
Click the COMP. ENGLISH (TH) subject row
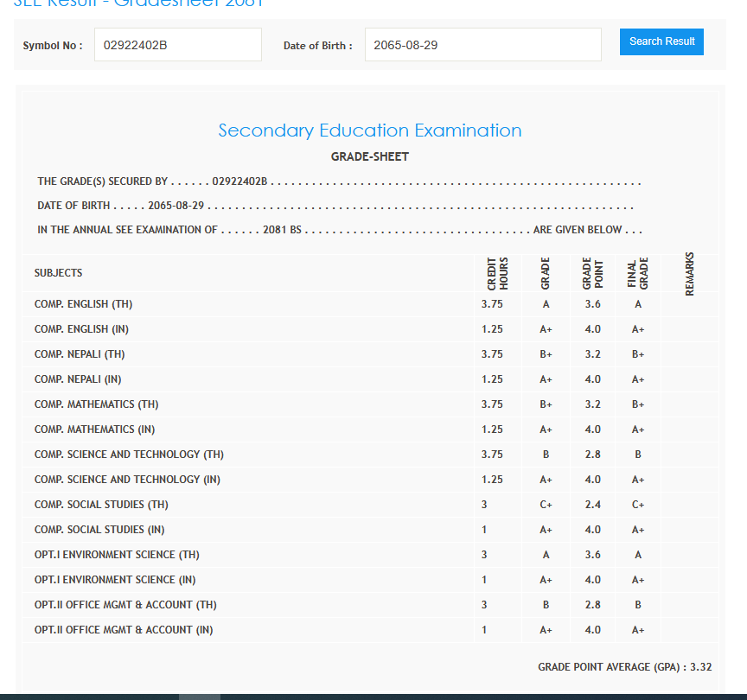tap(84, 304)
